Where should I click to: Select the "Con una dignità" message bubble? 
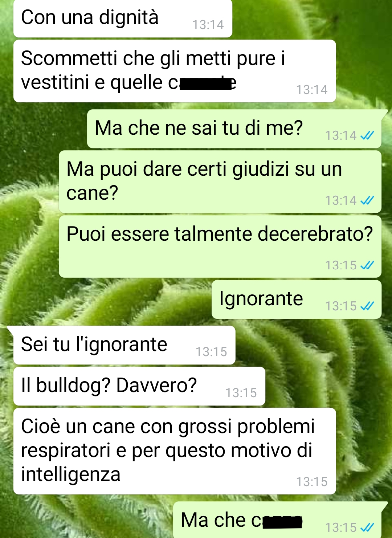pos(123,18)
